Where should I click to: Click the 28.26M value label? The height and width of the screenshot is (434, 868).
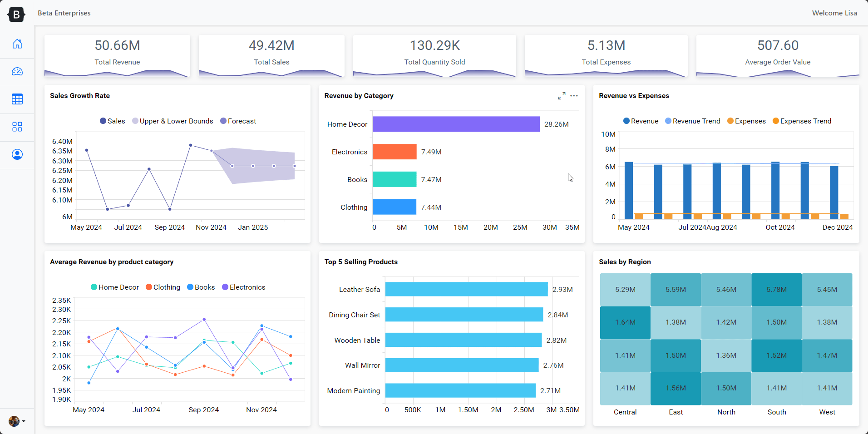click(556, 124)
